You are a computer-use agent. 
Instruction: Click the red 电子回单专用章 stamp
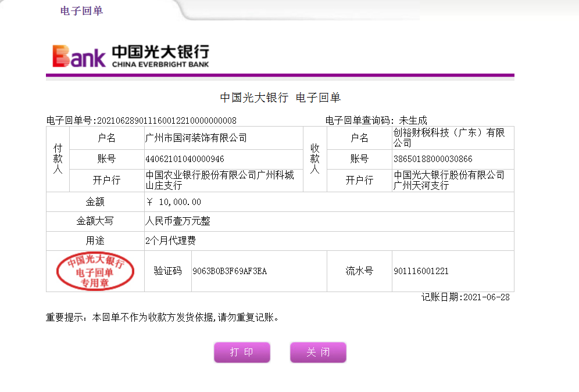pos(95,271)
